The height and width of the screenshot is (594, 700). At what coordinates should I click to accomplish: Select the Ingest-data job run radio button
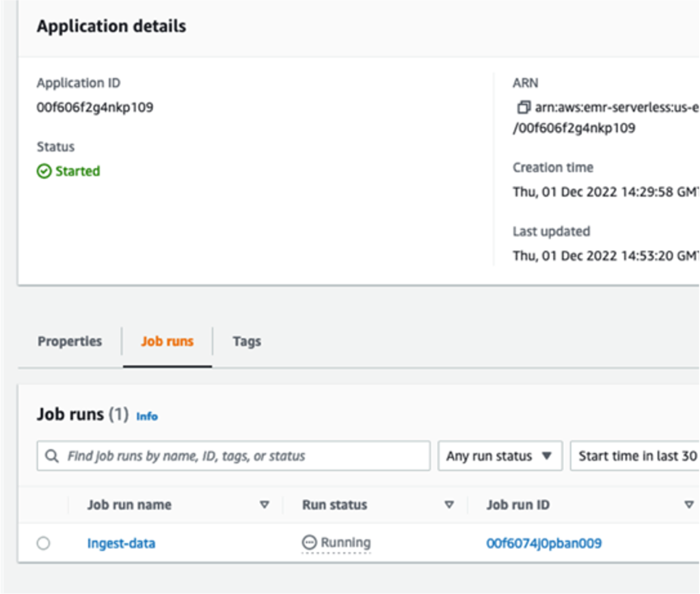pos(44,543)
